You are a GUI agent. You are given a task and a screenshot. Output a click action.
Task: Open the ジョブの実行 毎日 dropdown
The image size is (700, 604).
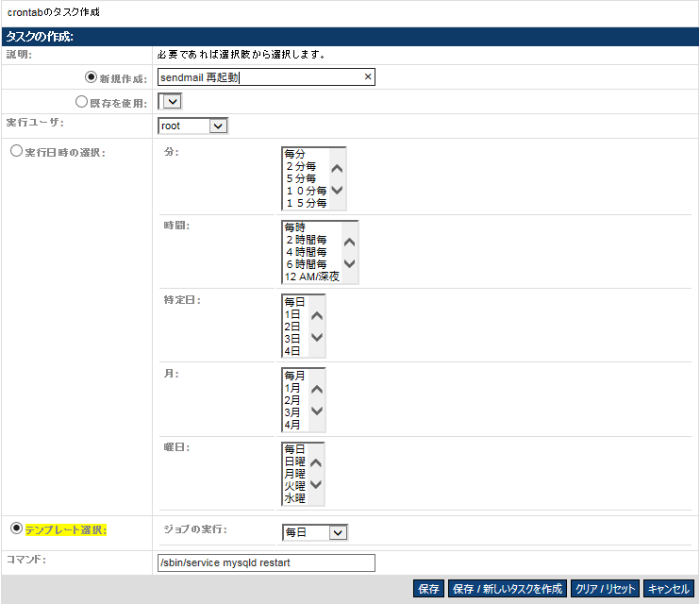(315, 532)
